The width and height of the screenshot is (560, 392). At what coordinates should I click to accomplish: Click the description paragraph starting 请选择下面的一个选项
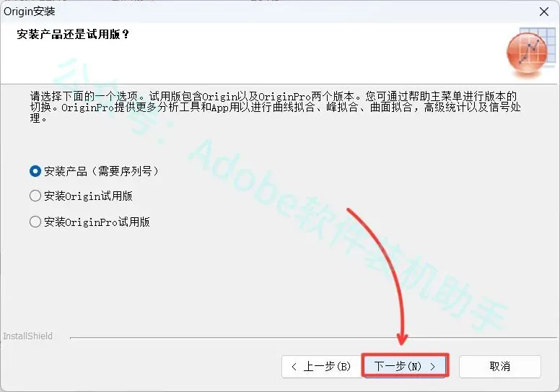(275, 107)
